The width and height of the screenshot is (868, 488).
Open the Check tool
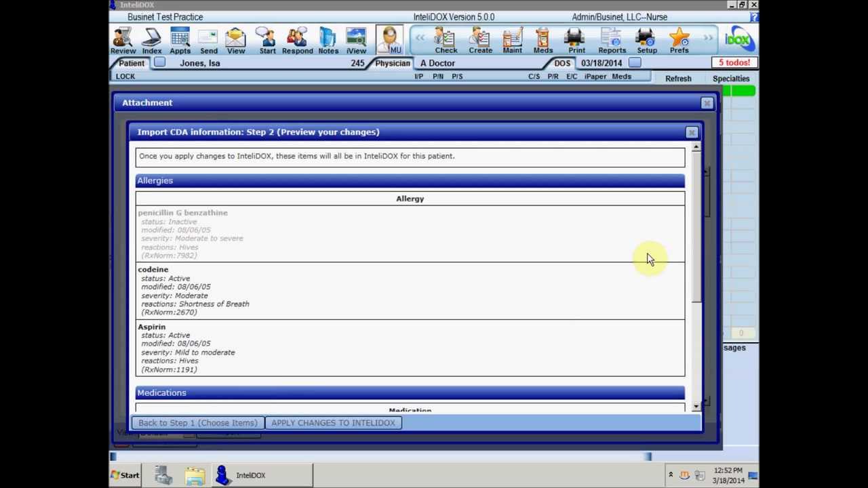click(x=446, y=41)
